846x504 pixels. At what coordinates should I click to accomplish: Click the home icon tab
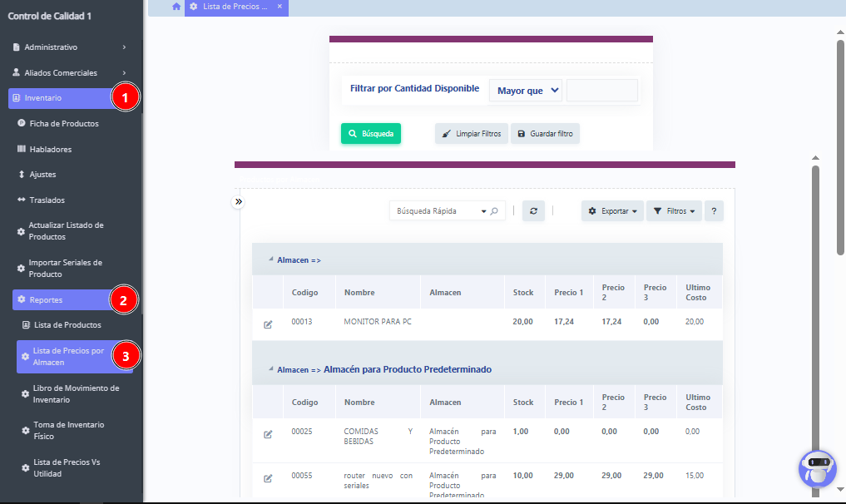[x=176, y=7]
